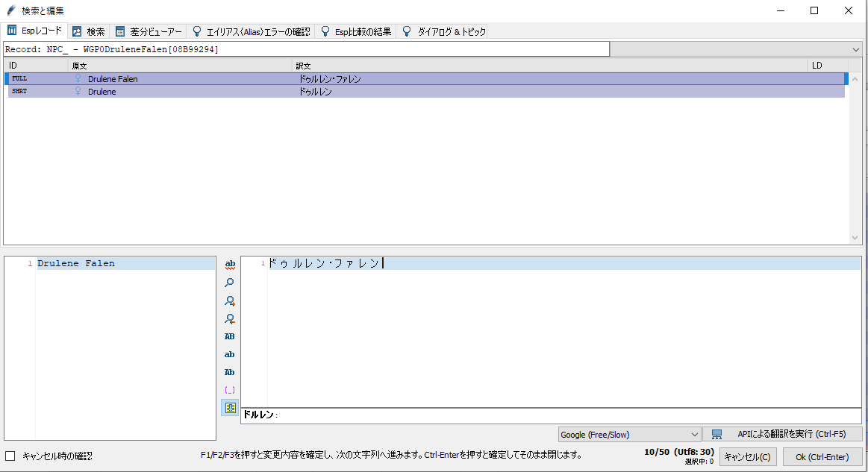Capitalize first letter with Ab icon
This screenshot has height=472, width=868.
click(230, 372)
